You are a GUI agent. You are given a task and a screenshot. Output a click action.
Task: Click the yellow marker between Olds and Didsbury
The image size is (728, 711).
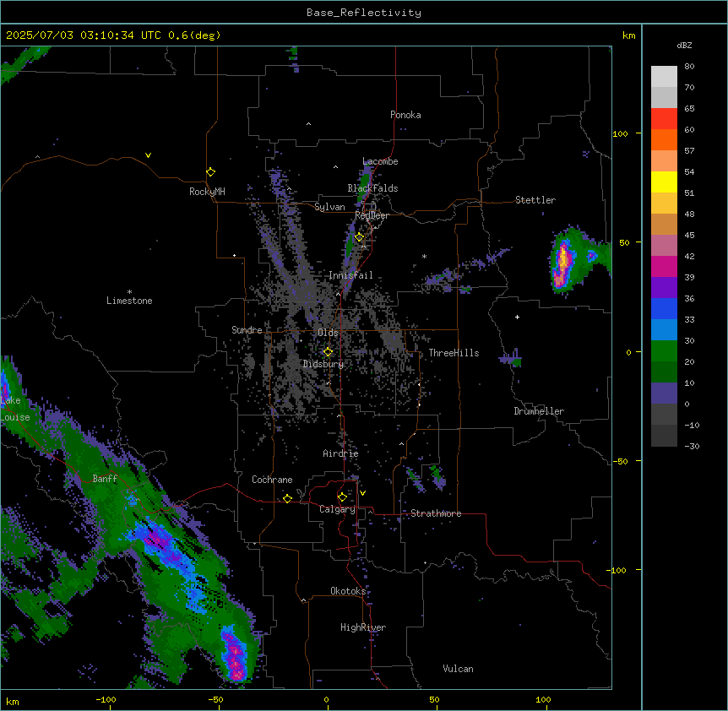(x=328, y=352)
